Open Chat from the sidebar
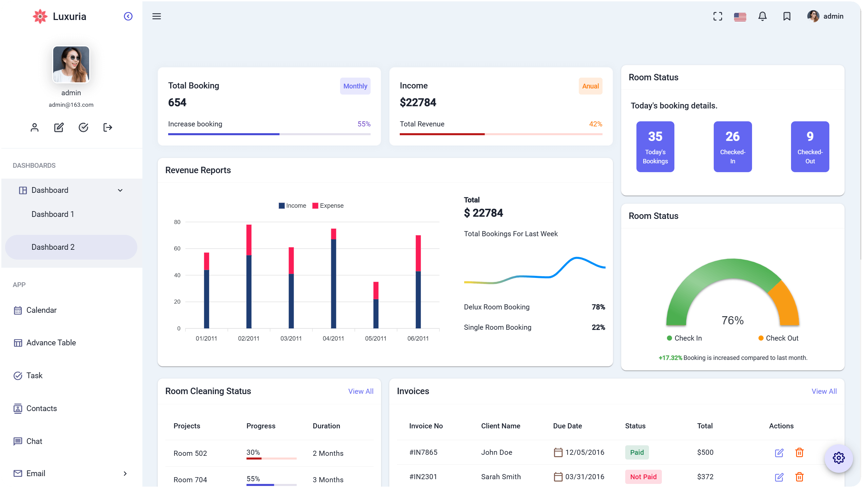The width and height of the screenshot is (868, 488). [x=34, y=441]
